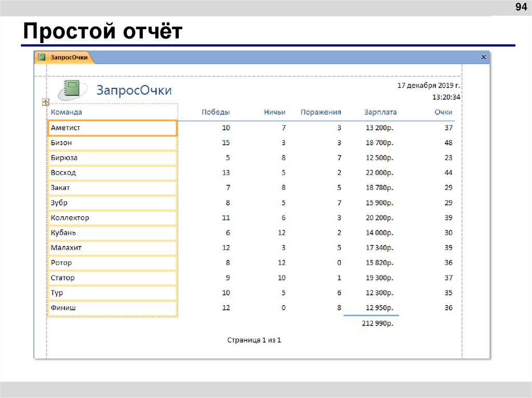Select the Ничьи column header
Screen dimensions: 532x398
[274, 112]
